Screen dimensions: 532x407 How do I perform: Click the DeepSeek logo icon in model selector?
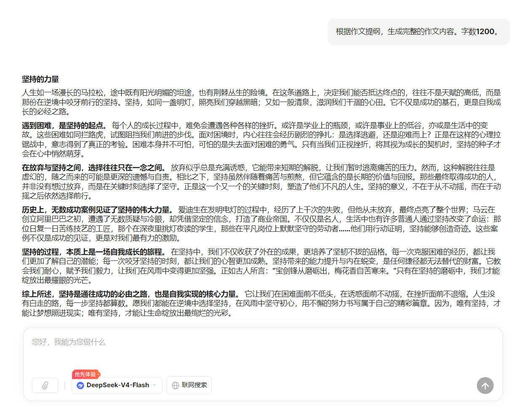(x=80, y=386)
